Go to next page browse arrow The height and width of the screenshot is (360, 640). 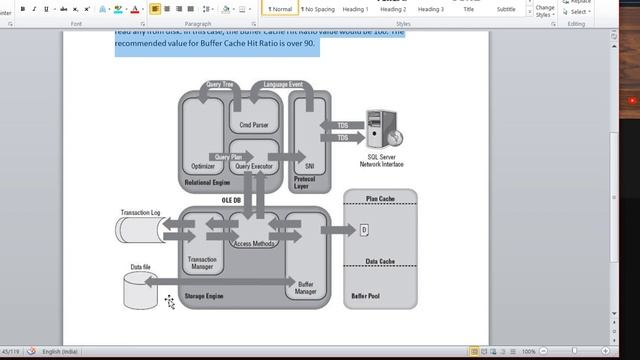click(x=614, y=340)
